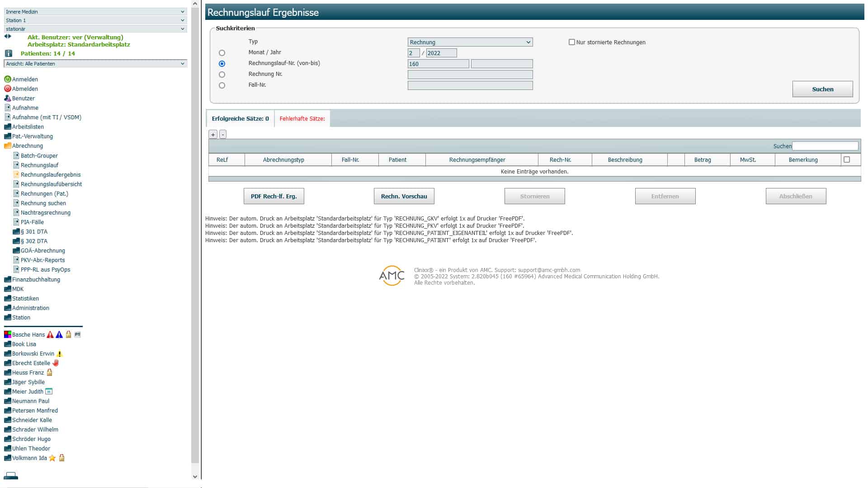Click the lock icon next to Heuss Franz

coord(50,373)
